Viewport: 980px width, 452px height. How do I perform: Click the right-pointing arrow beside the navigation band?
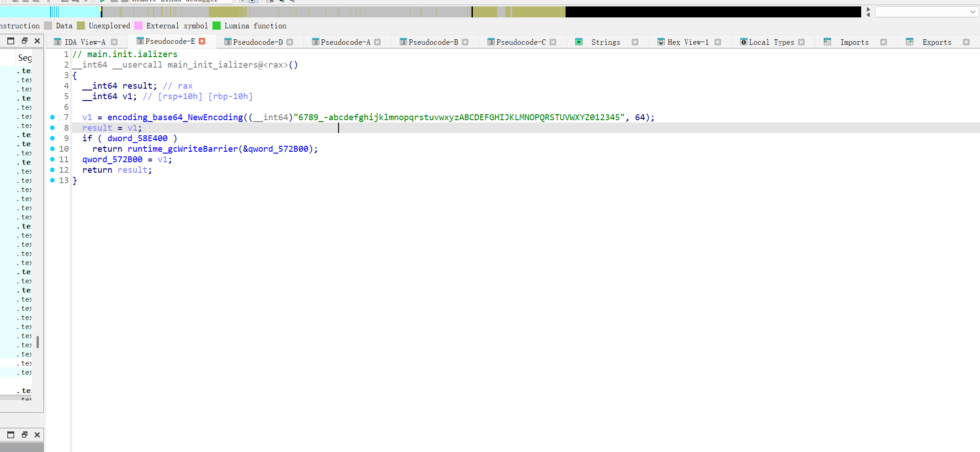(x=868, y=9)
